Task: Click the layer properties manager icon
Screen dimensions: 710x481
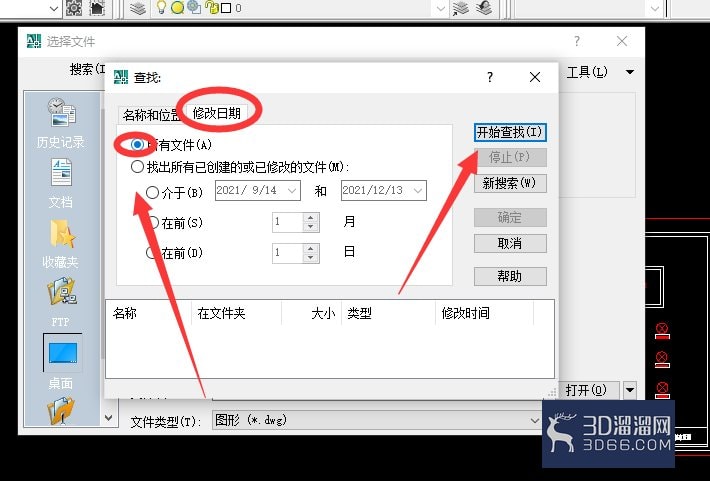Action: tap(138, 8)
